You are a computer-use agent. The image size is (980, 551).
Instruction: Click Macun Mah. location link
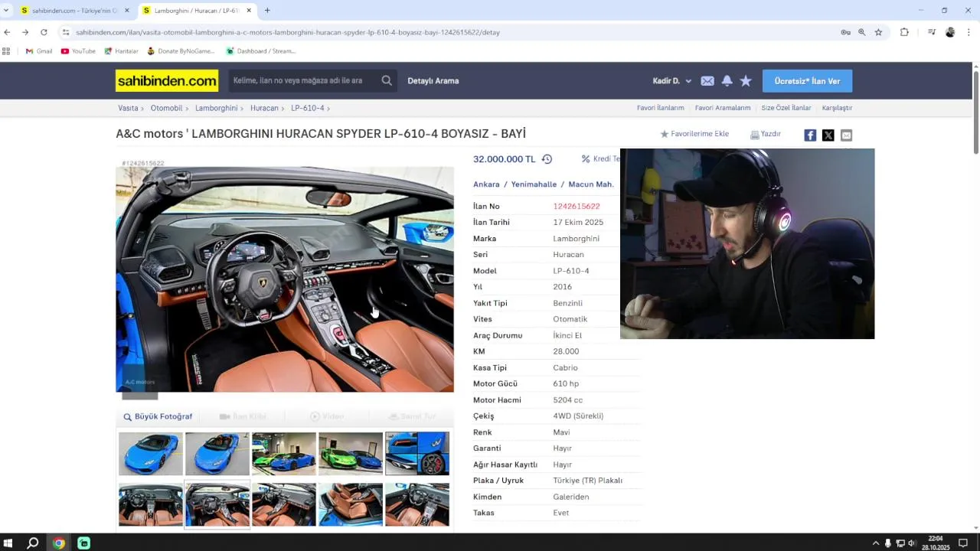[591, 184]
